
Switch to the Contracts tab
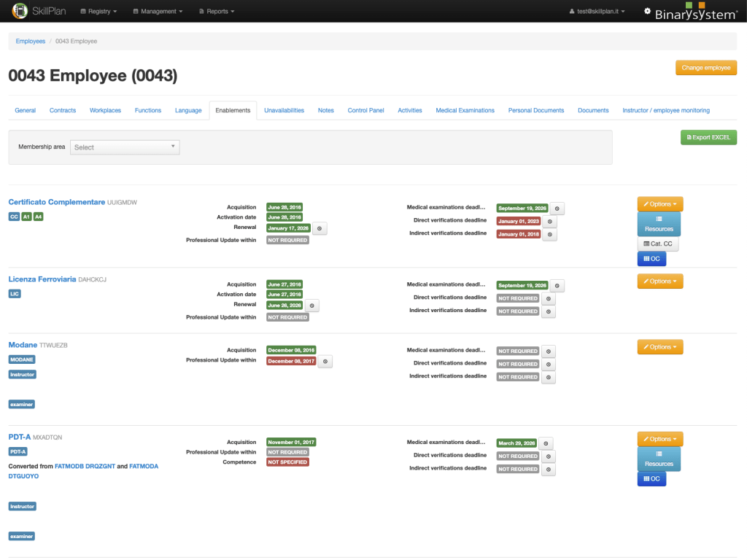pyautogui.click(x=63, y=111)
